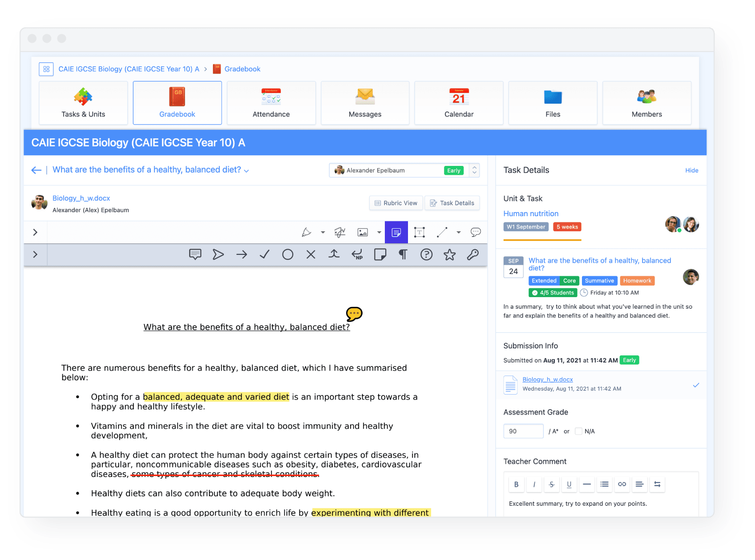Insert the star stamp
Image resolution: width=755 pixels, height=560 pixels.
[x=450, y=254]
